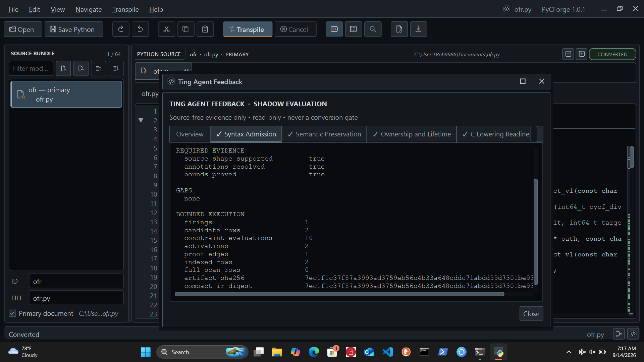
Task: Click the CONVERTED status badge
Action: [612, 54]
